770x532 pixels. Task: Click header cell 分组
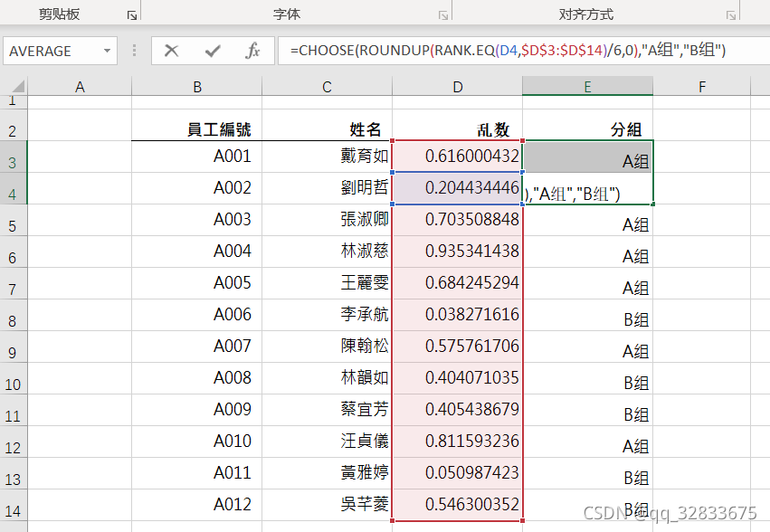click(587, 125)
